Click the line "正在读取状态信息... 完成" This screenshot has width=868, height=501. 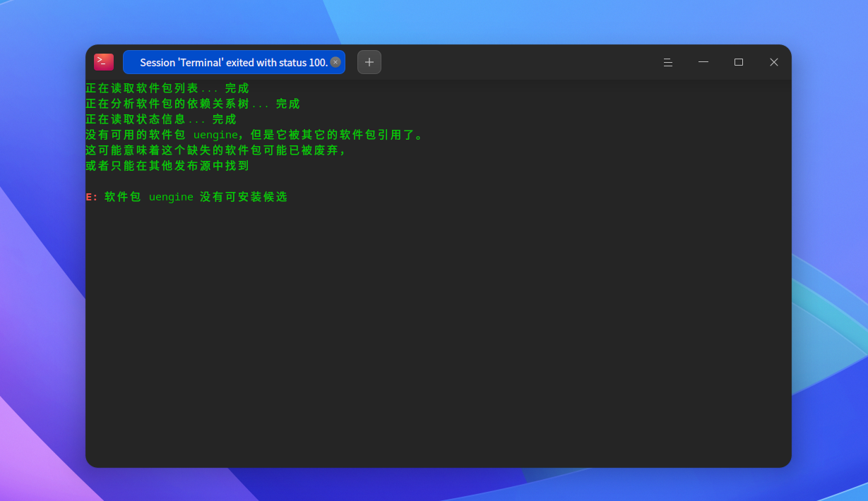161,119
